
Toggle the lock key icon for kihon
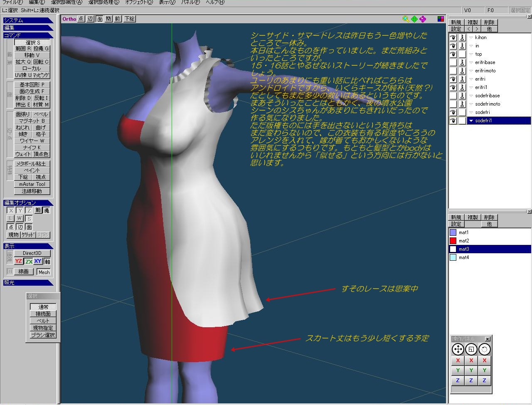[x=462, y=37]
